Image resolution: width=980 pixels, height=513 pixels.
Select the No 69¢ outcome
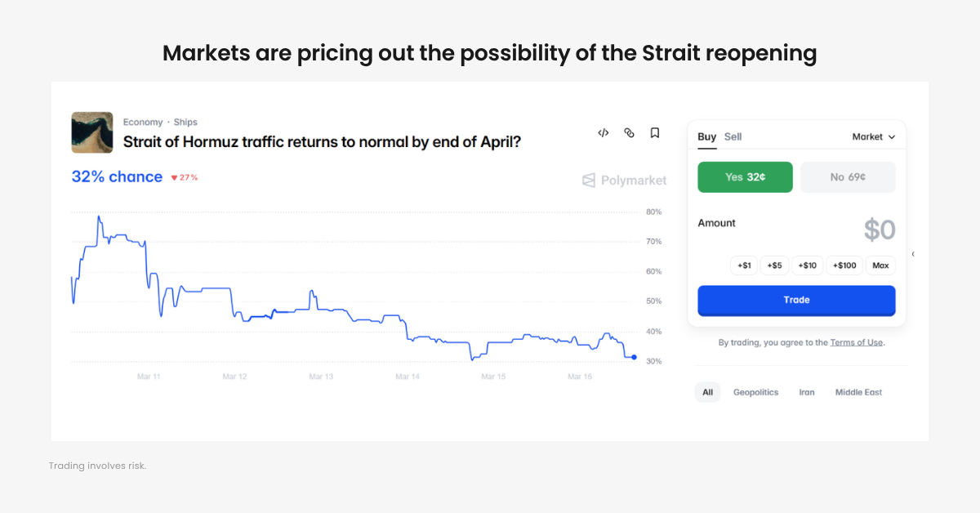848,176
